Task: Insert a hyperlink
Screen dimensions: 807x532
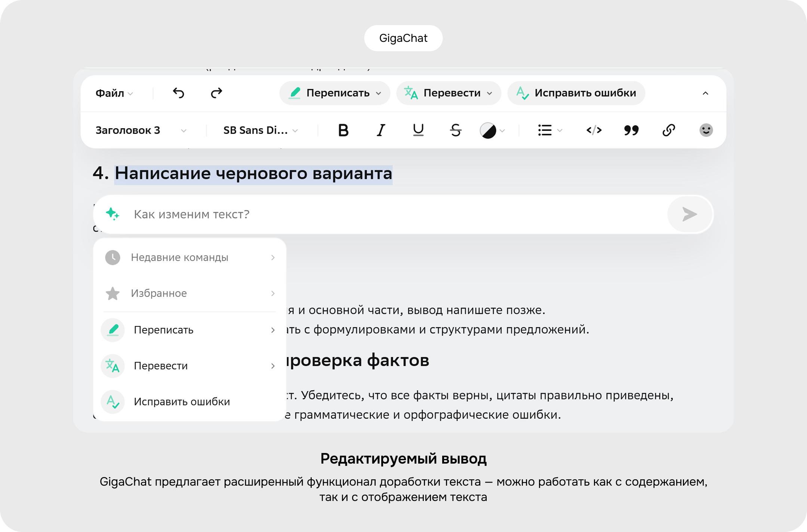Action: tap(668, 130)
